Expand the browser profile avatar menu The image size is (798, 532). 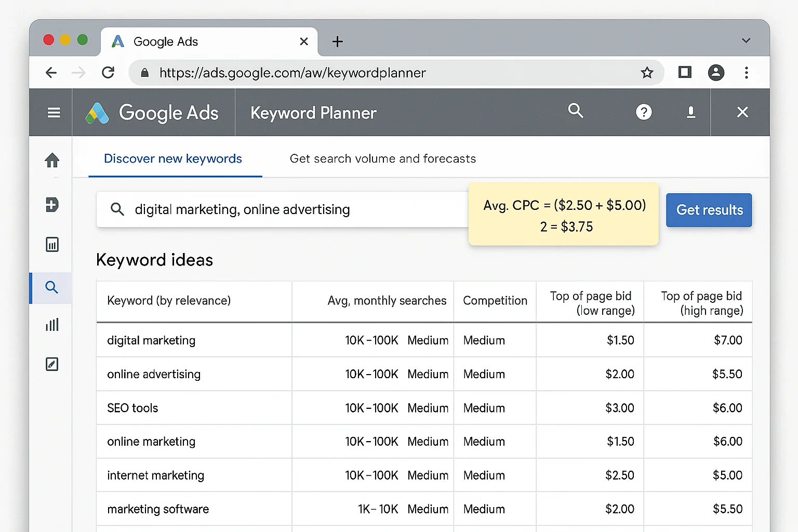pyautogui.click(x=716, y=73)
